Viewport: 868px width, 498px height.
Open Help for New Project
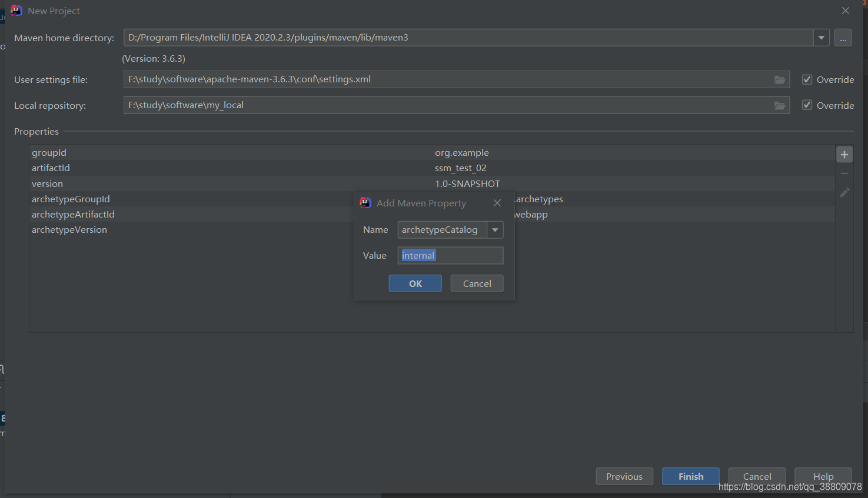823,476
